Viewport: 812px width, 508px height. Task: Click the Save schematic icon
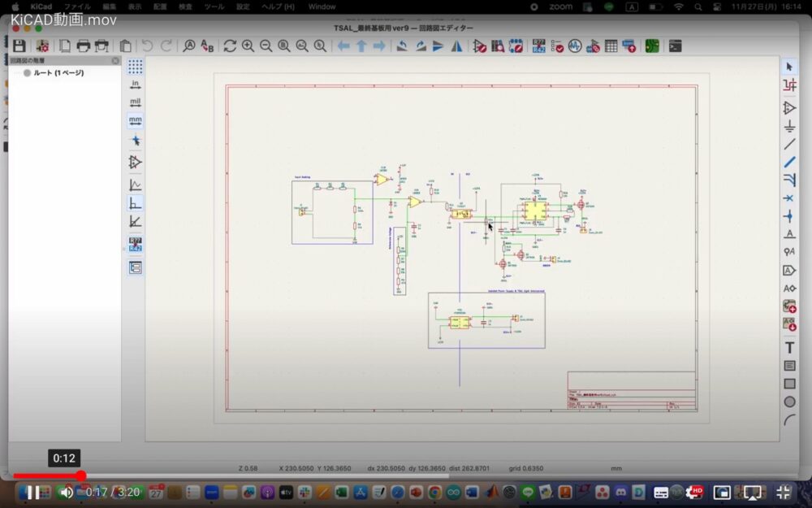(x=19, y=46)
